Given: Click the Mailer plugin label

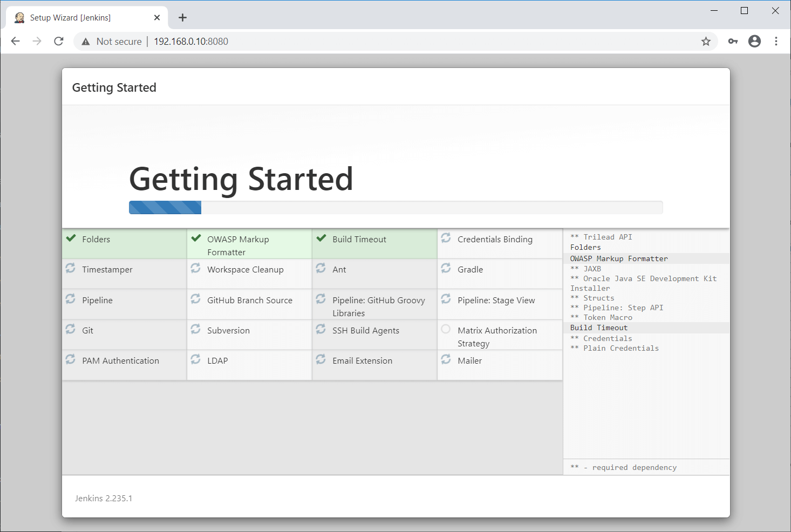Looking at the screenshot, I should (469, 361).
